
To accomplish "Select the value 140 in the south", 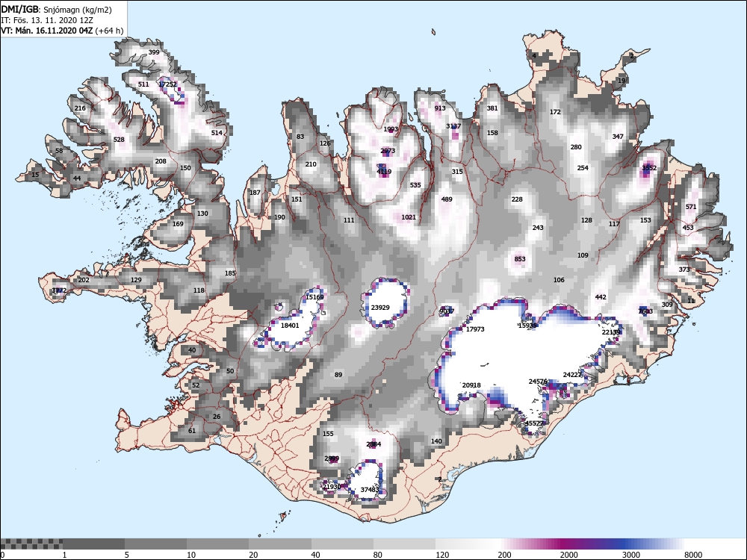I will [436, 441].
